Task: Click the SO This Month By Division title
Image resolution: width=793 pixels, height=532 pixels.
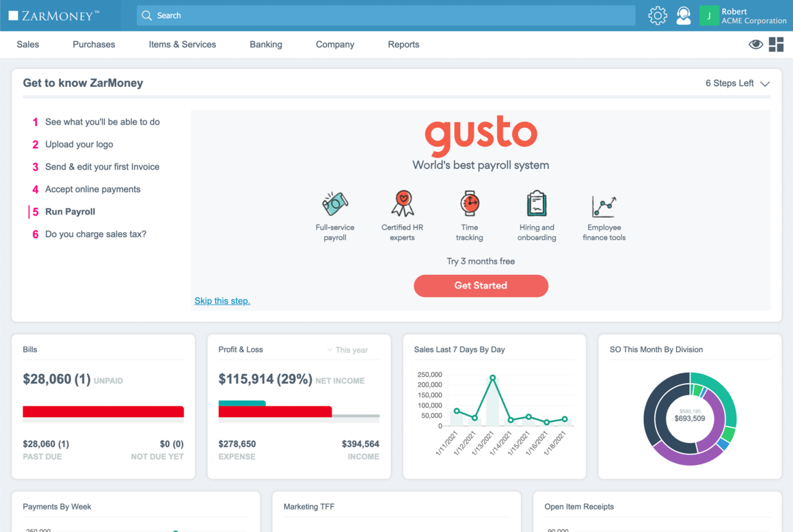Action: [656, 349]
